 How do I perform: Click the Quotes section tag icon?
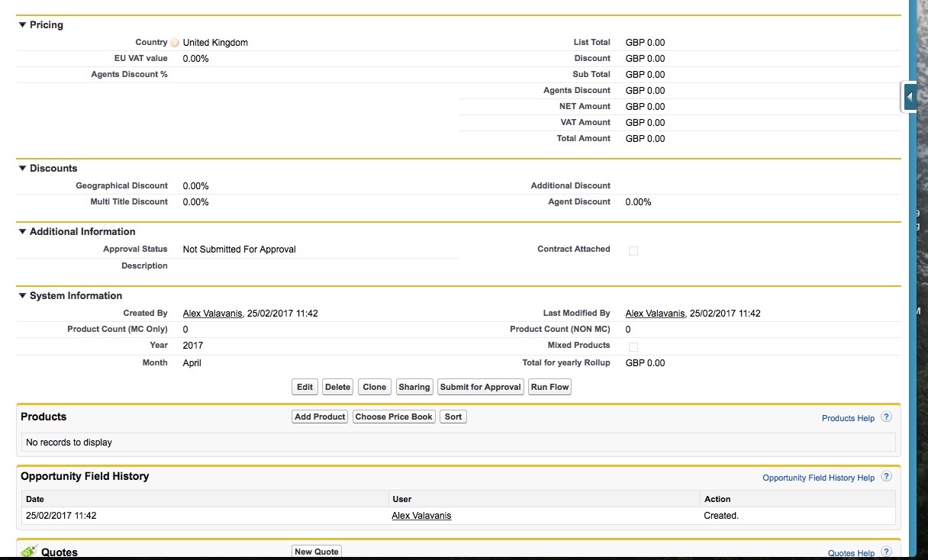(x=28, y=552)
